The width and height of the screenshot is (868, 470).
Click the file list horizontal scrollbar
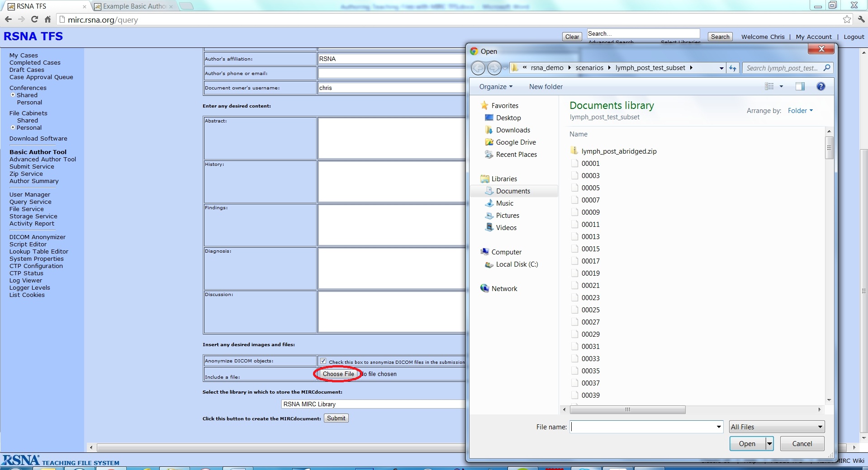click(x=627, y=410)
